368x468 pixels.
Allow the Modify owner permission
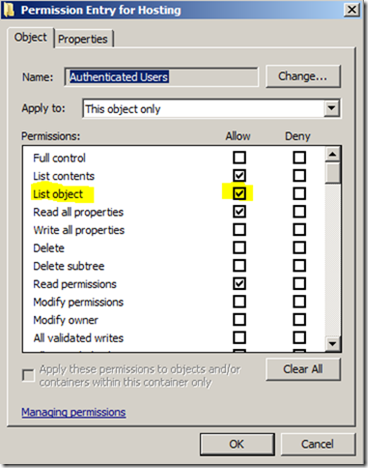(239, 319)
